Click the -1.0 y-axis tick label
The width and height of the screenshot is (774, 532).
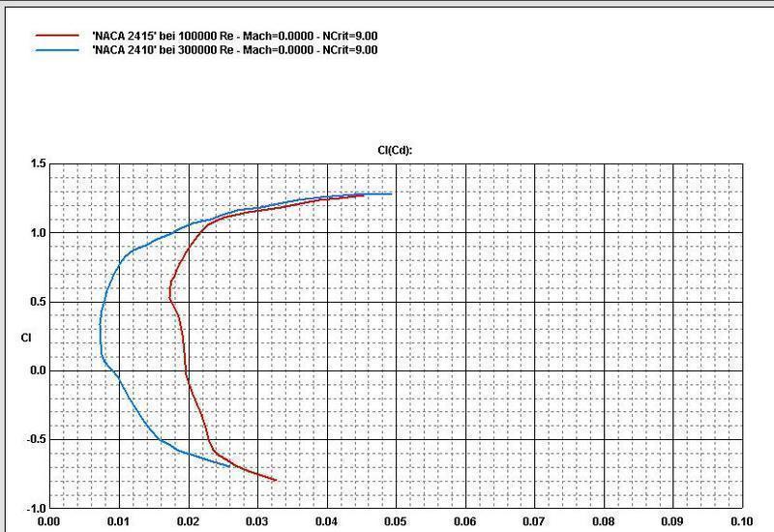pos(33,509)
